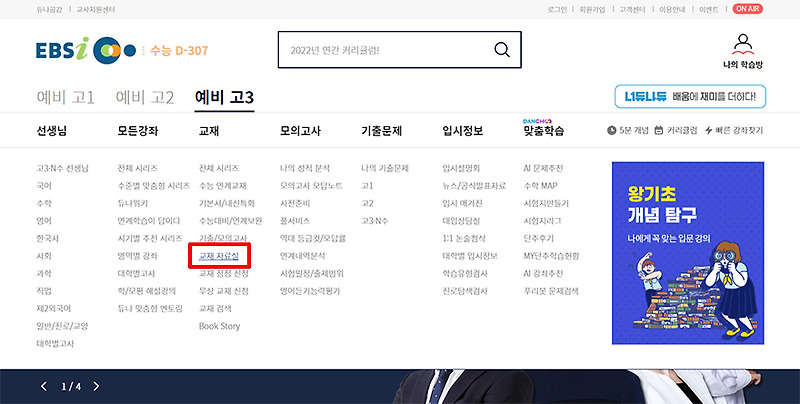Switch to 예비 고2 tab

[145, 97]
